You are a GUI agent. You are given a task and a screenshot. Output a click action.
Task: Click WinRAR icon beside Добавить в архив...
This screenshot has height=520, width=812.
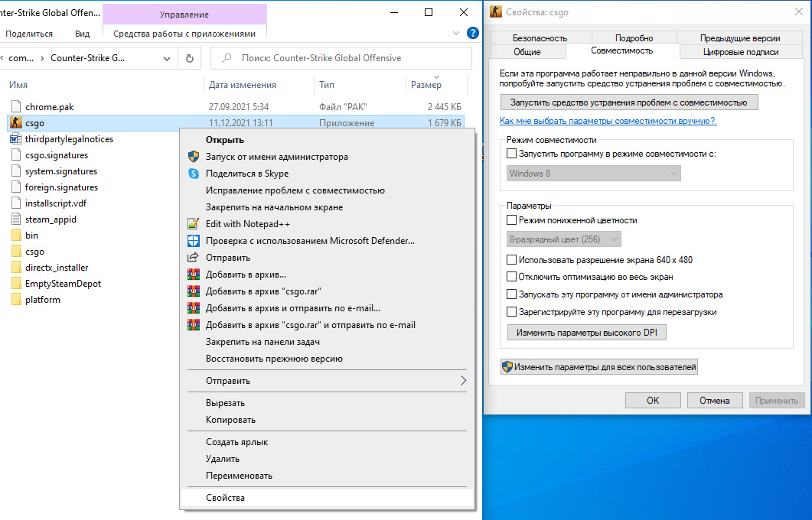[x=193, y=275]
